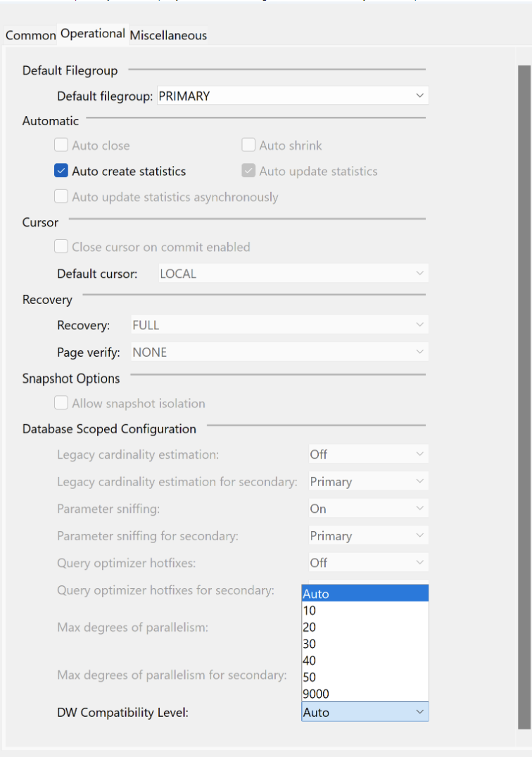Toggle the Auto shrink checkbox
The width and height of the screenshot is (532, 757).
(248, 146)
